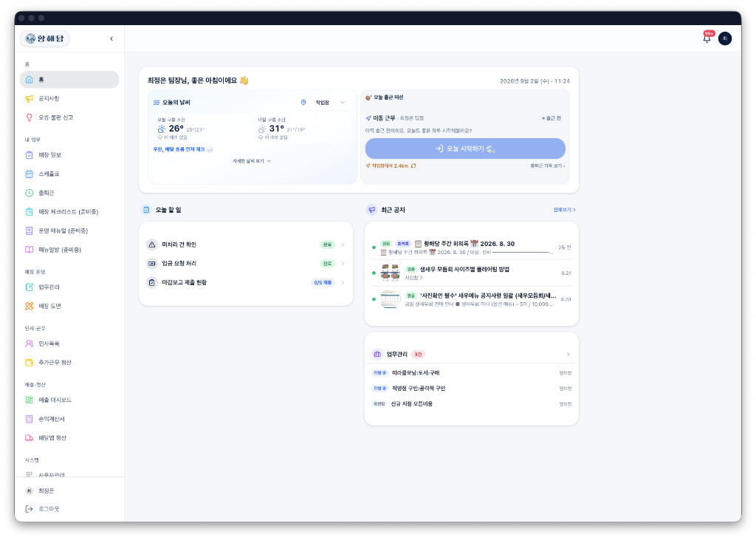Open the 업무관리 notepad icon in sidebar

tap(30, 287)
